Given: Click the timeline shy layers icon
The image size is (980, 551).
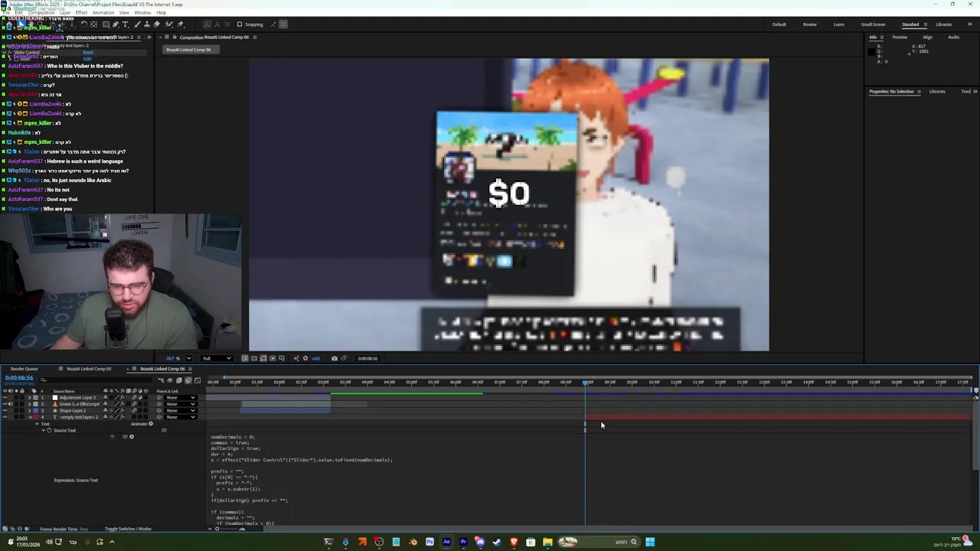Looking at the screenshot, I should (x=170, y=380).
